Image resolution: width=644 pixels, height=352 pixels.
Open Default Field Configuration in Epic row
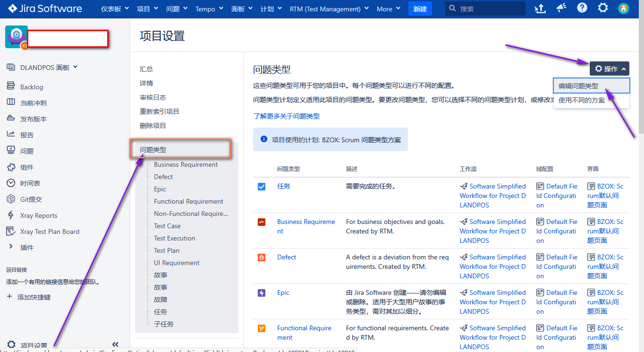coord(557,302)
